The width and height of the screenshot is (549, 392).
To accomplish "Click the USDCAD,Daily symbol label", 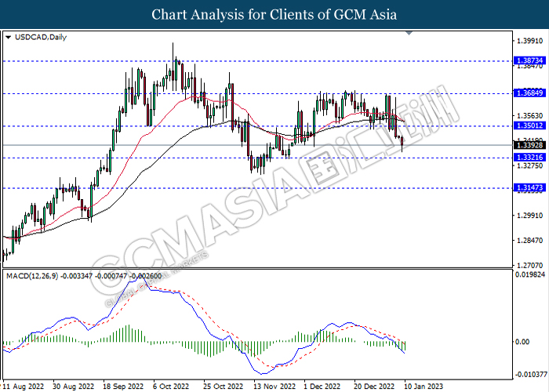I will 41,37.
